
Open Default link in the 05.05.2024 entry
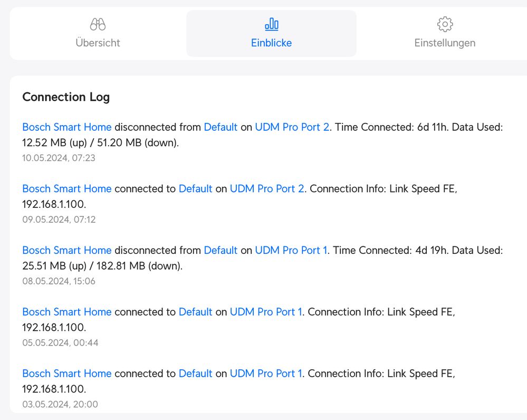(x=195, y=312)
